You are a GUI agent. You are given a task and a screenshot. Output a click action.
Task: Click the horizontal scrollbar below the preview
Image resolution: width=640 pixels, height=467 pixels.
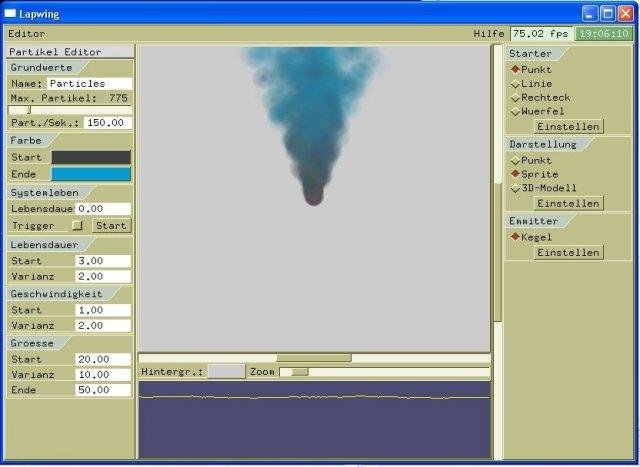point(314,357)
